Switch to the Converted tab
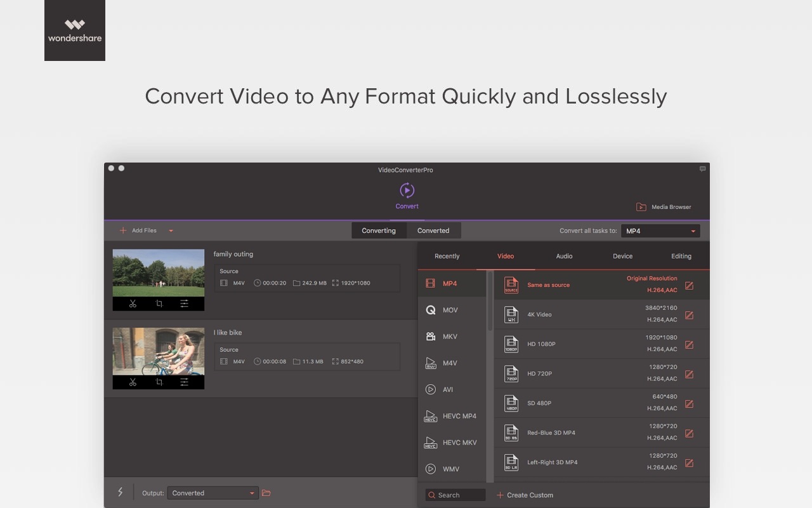The image size is (812, 508). point(433,231)
